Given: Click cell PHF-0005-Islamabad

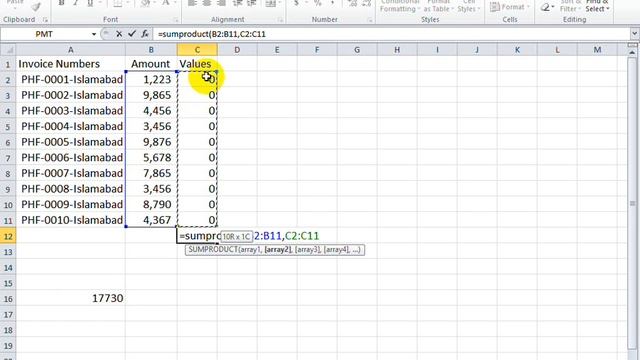Looking at the screenshot, I should pos(71,142).
